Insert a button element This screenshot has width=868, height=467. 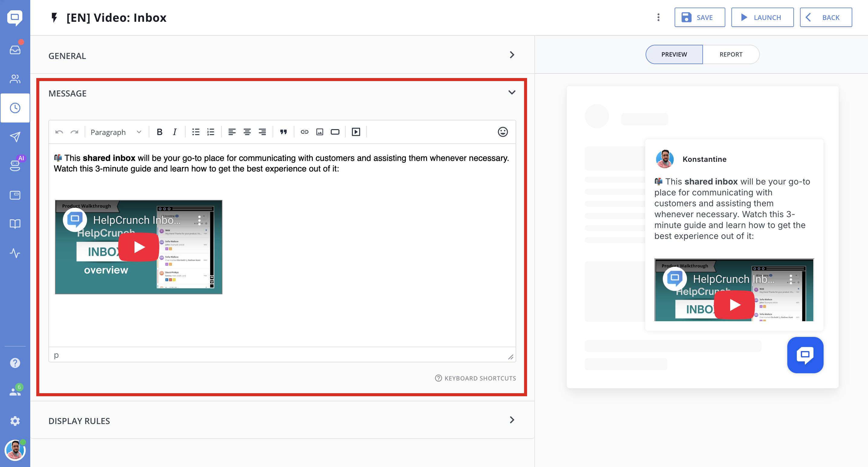(335, 132)
